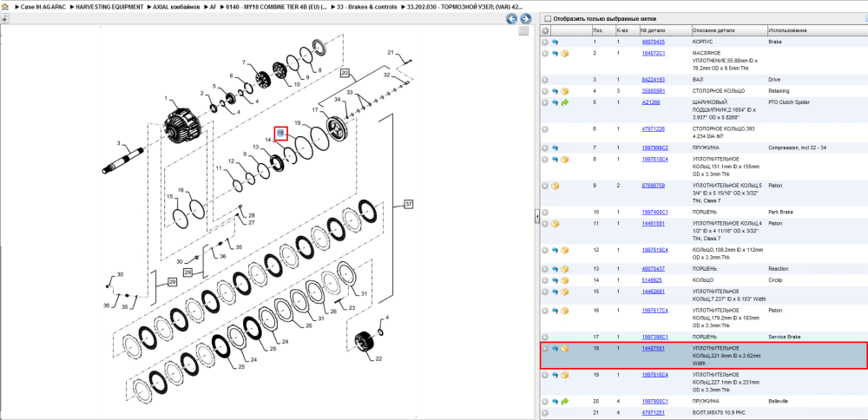Click green arrow icon for 1997900C1
This screenshot has height=420, width=868.
[x=565, y=401]
